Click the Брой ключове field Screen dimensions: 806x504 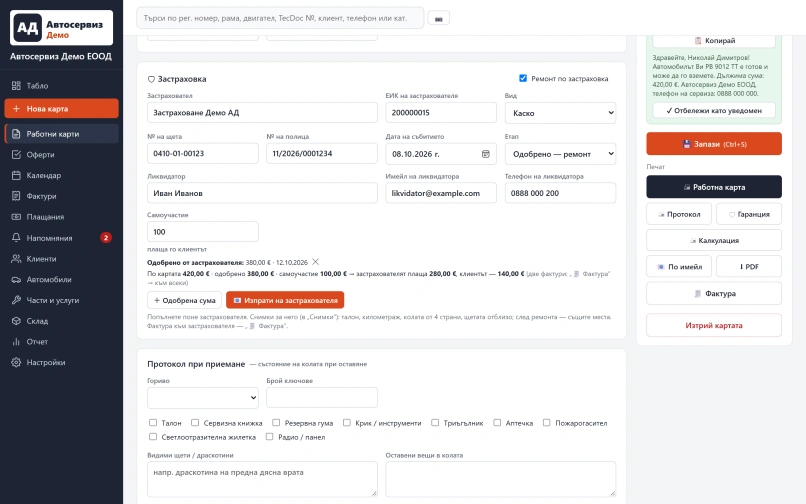322,398
